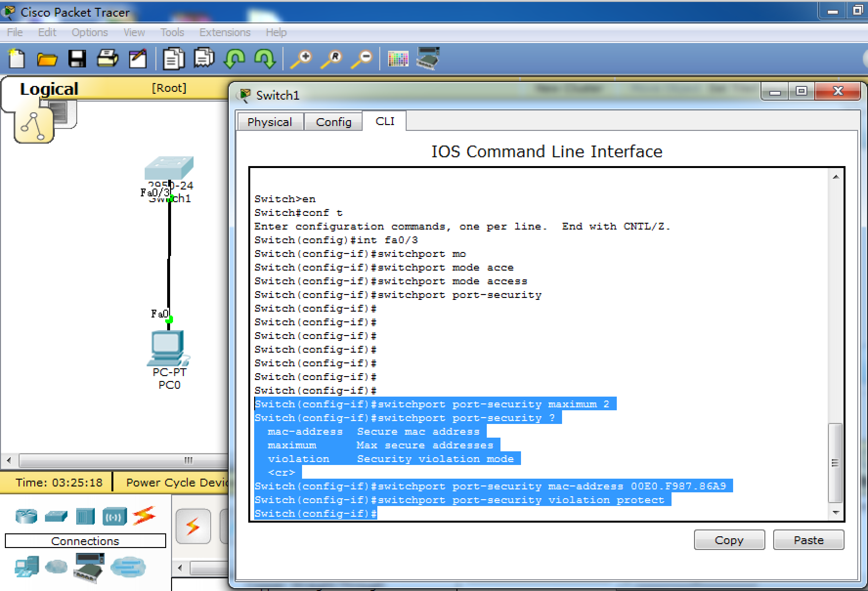Click the [Root] navigation label
The width and height of the screenshot is (868, 591).
[x=169, y=88]
